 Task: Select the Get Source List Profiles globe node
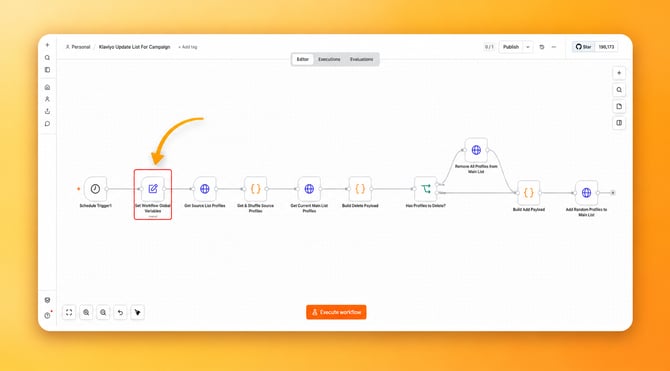coord(205,189)
